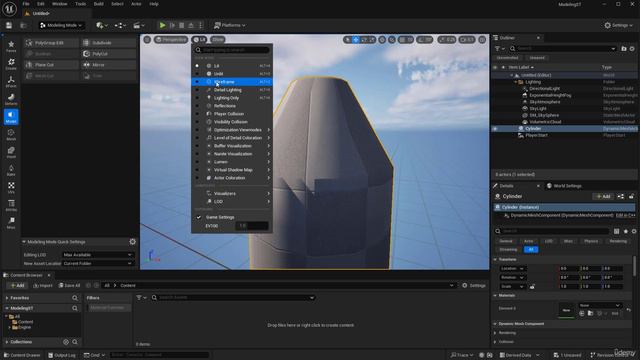
Task: Choose the PolyCut tool
Action: (109, 54)
